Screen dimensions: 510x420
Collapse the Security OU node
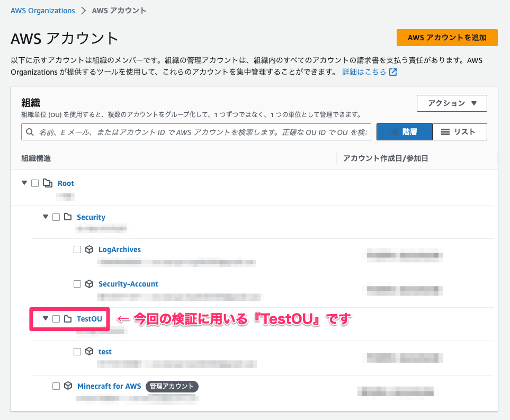pos(46,217)
